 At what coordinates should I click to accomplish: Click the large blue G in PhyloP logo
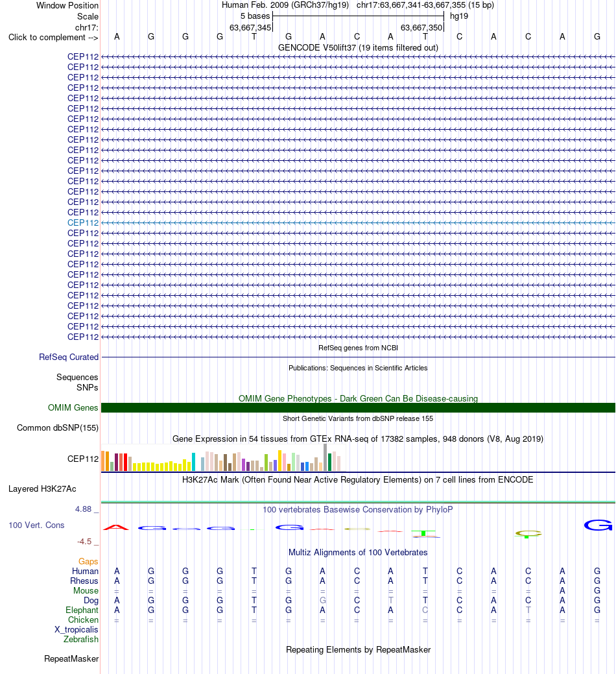(x=598, y=525)
